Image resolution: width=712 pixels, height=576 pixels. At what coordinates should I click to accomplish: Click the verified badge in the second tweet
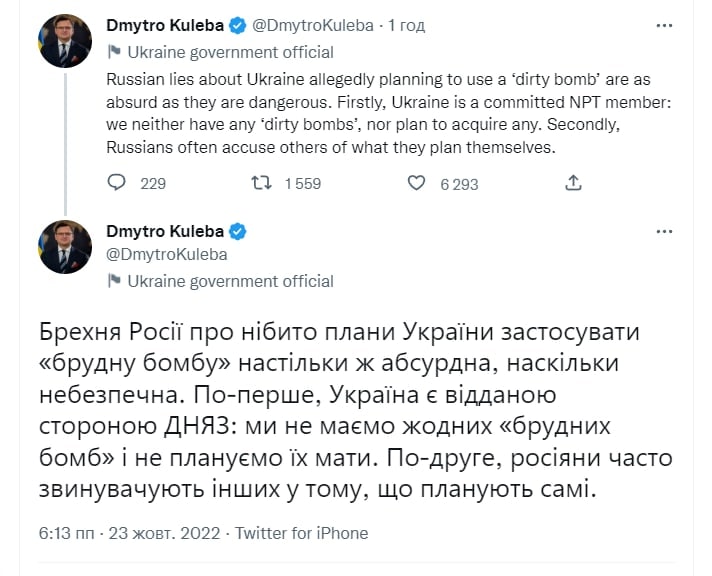pyautogui.click(x=237, y=231)
